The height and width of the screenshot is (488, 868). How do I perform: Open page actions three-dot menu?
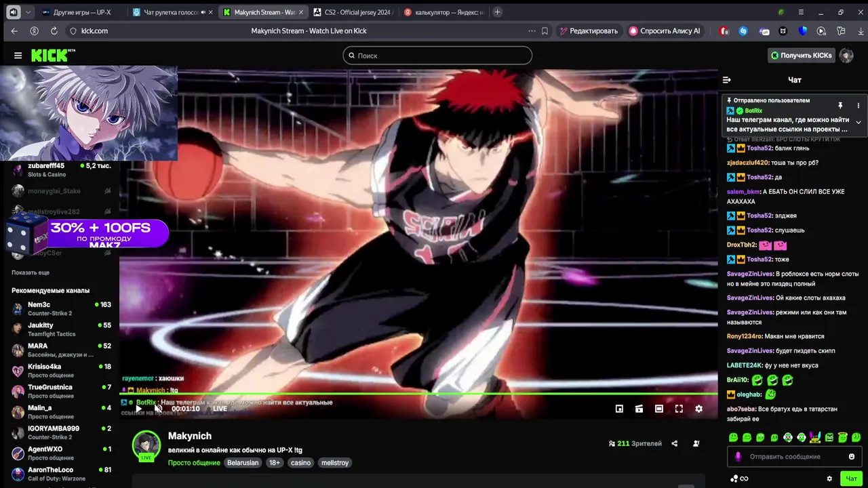(x=531, y=31)
